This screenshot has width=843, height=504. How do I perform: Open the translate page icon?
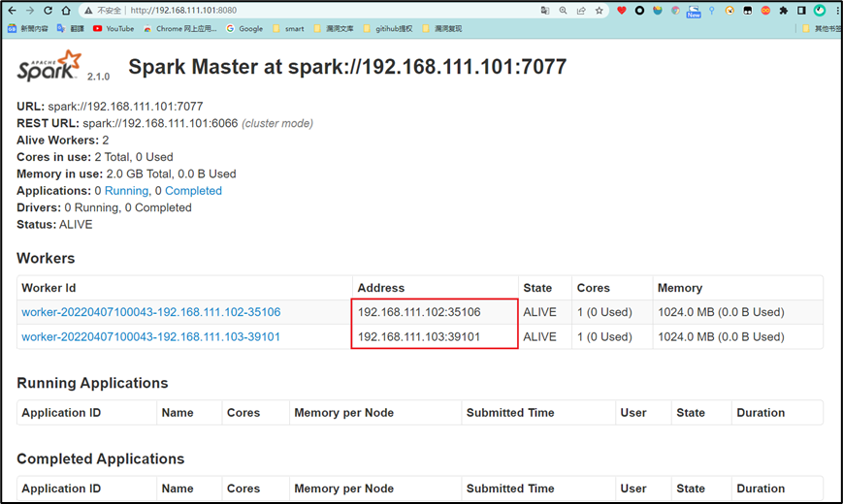[545, 11]
